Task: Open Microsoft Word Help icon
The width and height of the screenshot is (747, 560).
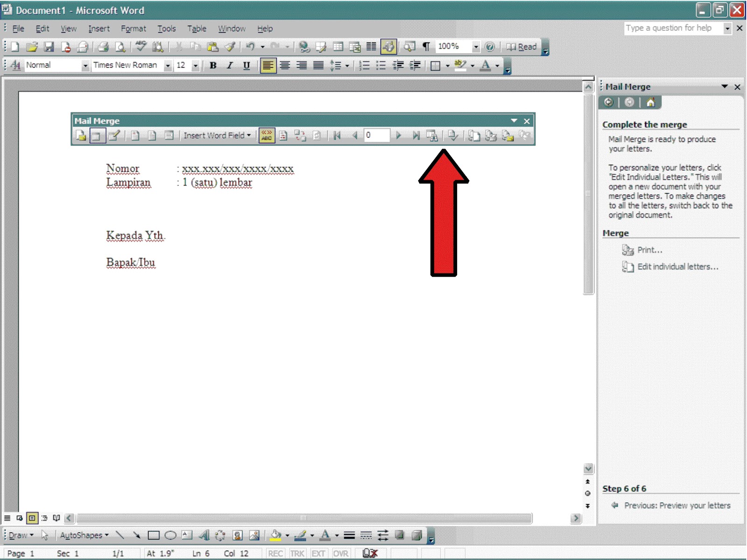Action: click(490, 47)
